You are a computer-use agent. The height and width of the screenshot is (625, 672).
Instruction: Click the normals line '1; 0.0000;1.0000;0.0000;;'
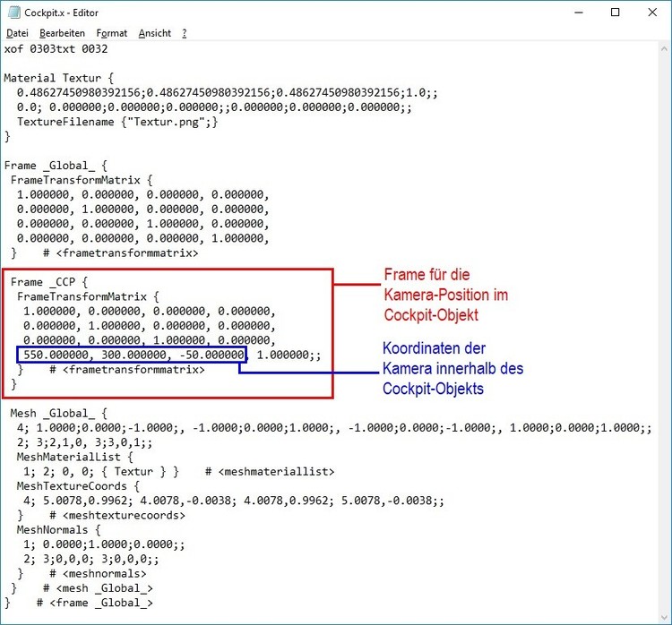click(x=104, y=544)
